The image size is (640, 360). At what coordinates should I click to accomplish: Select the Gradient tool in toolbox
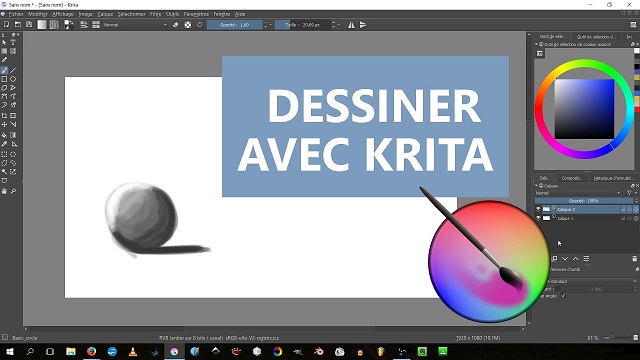tap(13, 135)
